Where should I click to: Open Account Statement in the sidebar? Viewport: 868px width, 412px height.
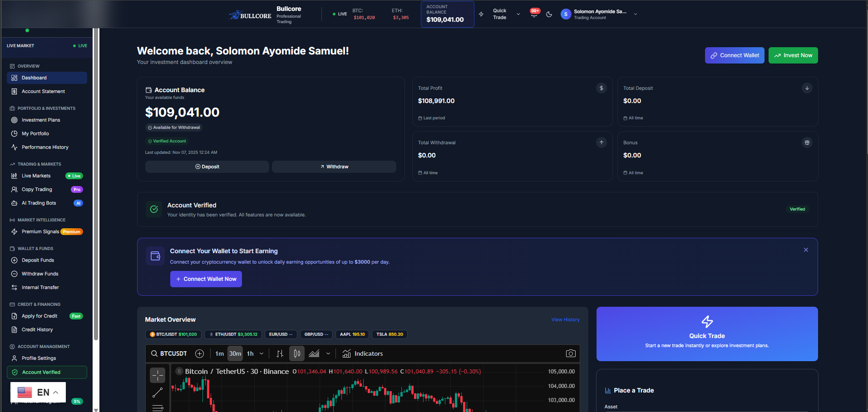pyautogui.click(x=43, y=91)
